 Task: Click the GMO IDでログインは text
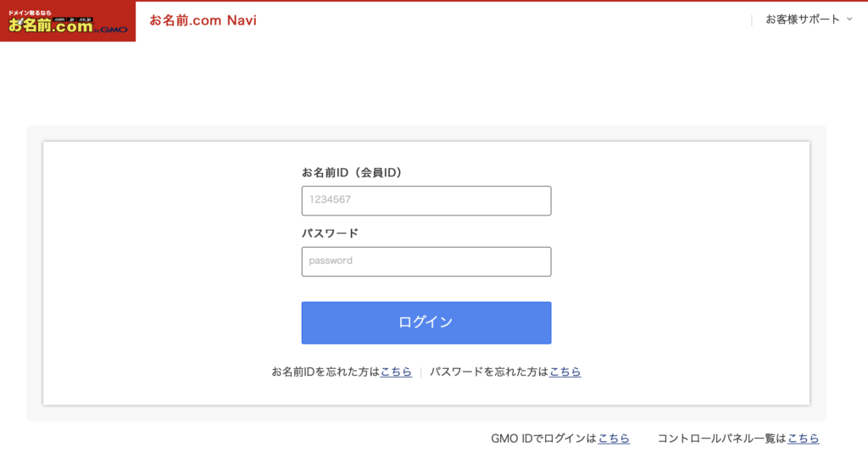tap(543, 439)
